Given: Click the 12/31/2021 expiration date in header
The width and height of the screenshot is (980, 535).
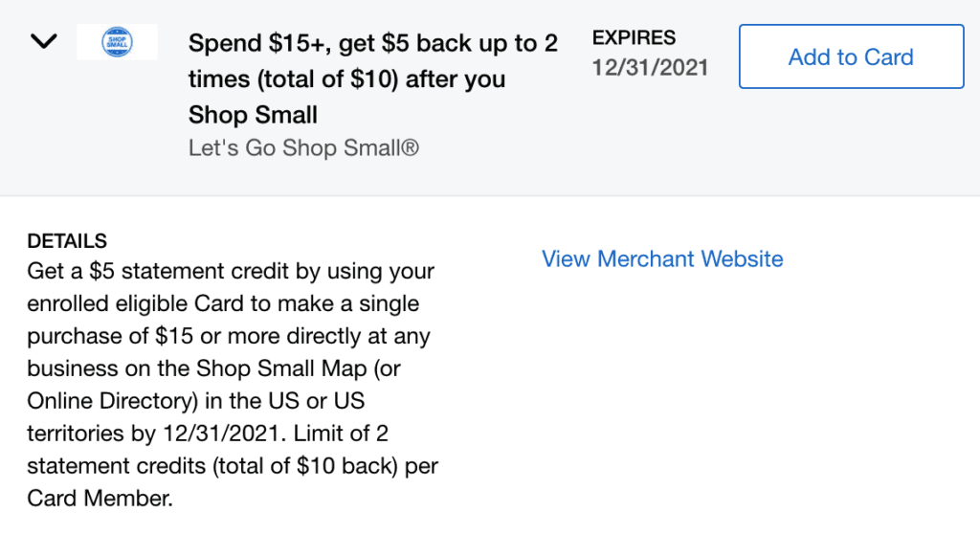Looking at the screenshot, I should tap(650, 67).
